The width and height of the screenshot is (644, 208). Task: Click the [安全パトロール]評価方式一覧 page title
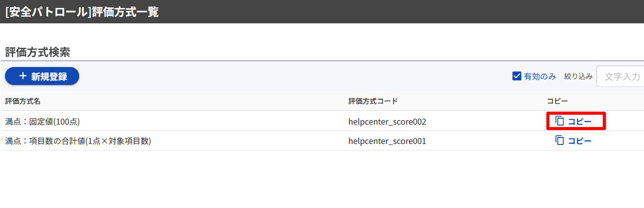pos(82,12)
